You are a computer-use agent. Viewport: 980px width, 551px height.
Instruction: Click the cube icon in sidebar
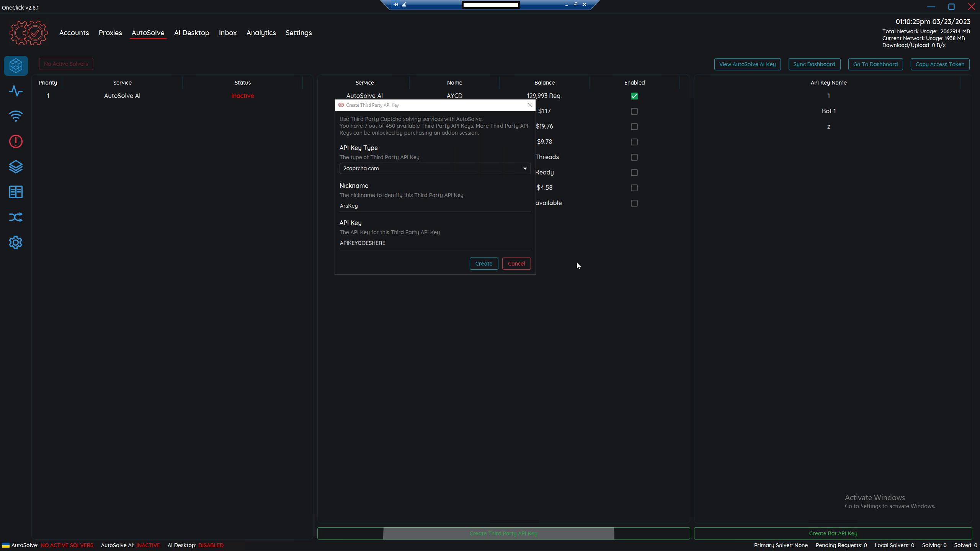tap(16, 66)
